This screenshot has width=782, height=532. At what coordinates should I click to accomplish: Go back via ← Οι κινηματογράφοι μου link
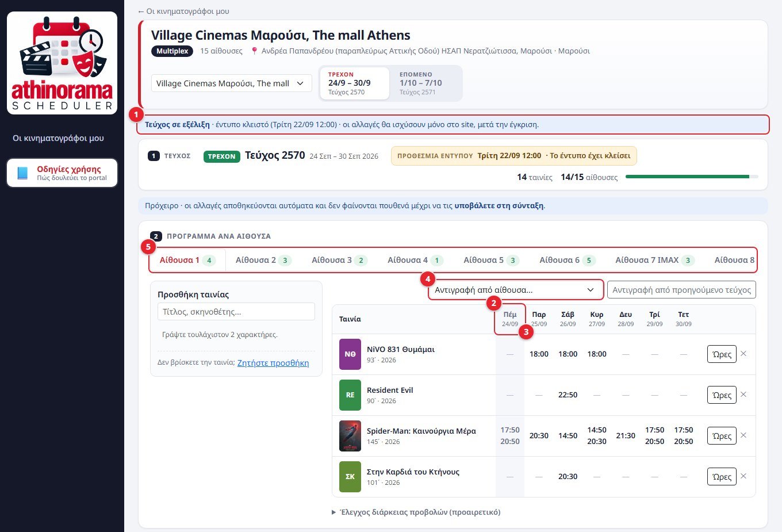click(x=183, y=11)
